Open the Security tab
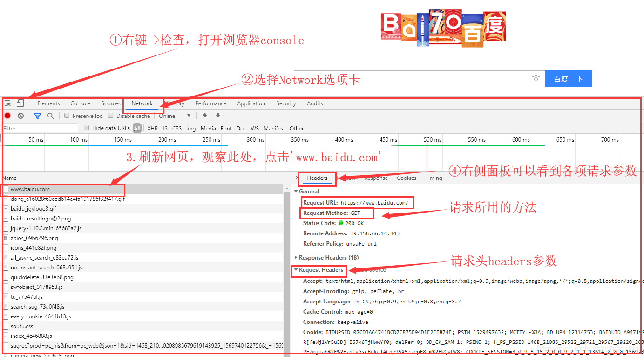 [286, 103]
